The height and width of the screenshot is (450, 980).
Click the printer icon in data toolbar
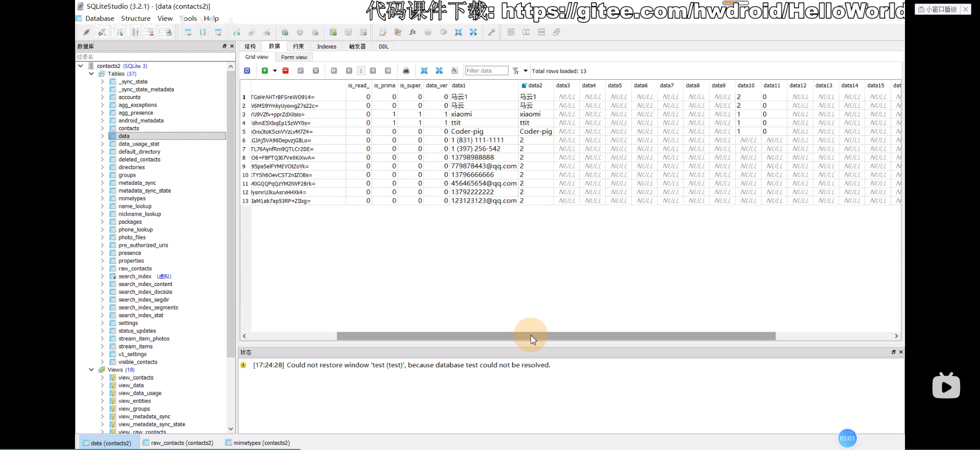pyautogui.click(x=406, y=70)
